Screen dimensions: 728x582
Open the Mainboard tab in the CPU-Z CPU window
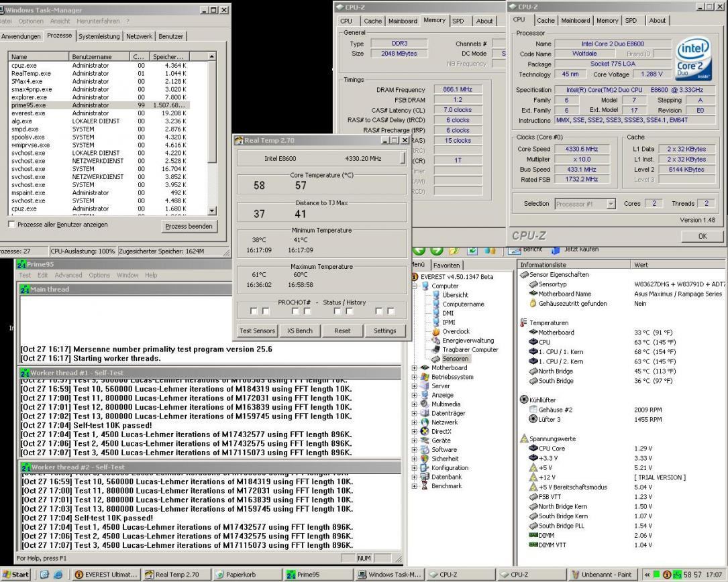click(575, 20)
